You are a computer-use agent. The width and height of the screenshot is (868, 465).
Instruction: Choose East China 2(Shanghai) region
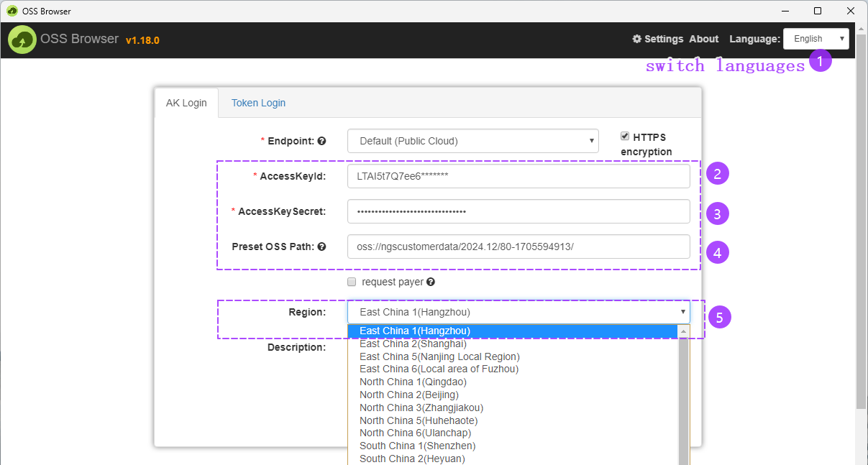[x=413, y=344]
